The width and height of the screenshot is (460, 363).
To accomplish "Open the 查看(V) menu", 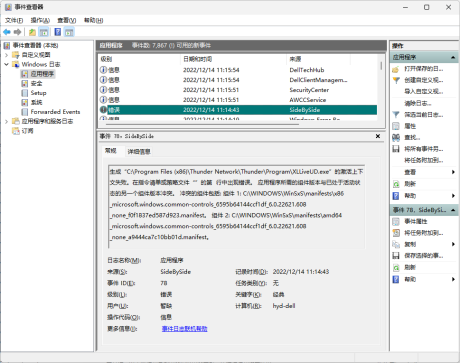I will tap(67, 20).
